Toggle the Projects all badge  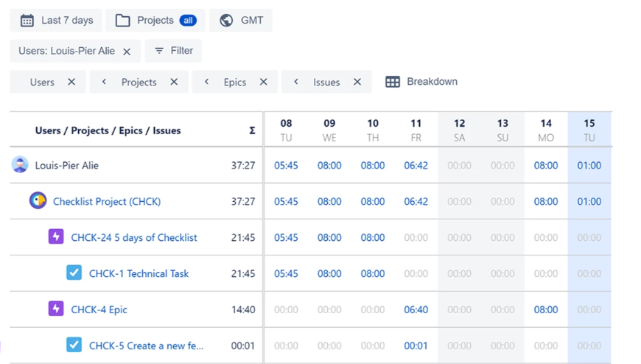[x=189, y=21]
